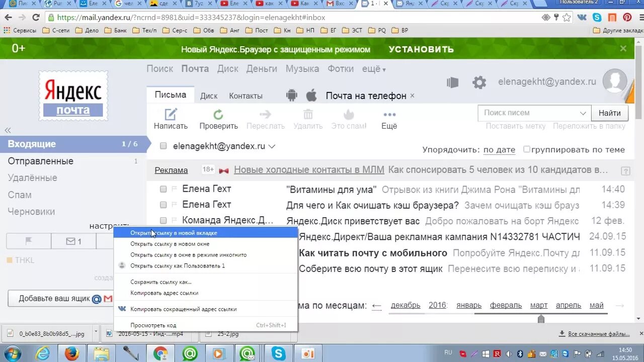
Task: Click the Pinterest extension icon
Action: (x=627, y=18)
